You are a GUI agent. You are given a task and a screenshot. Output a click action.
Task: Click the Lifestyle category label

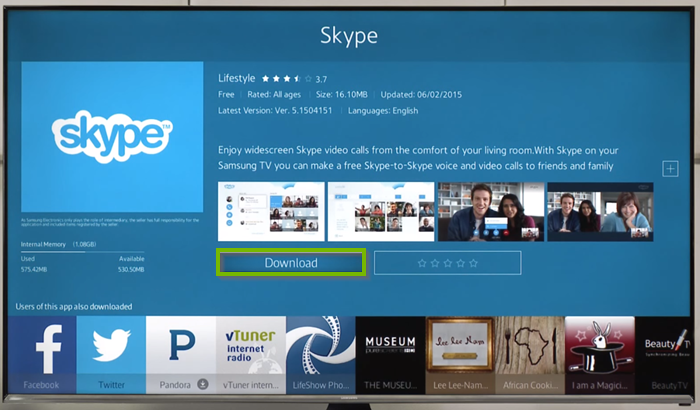(x=237, y=79)
